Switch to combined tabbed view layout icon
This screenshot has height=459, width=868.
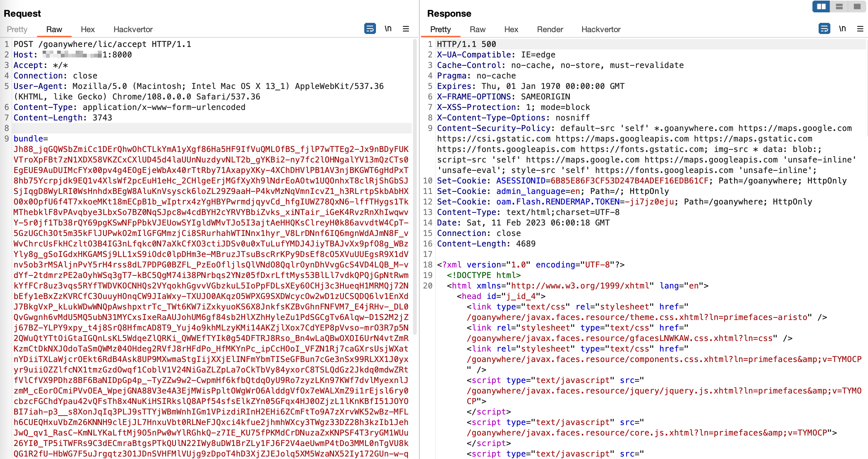pyautogui.click(x=857, y=6)
